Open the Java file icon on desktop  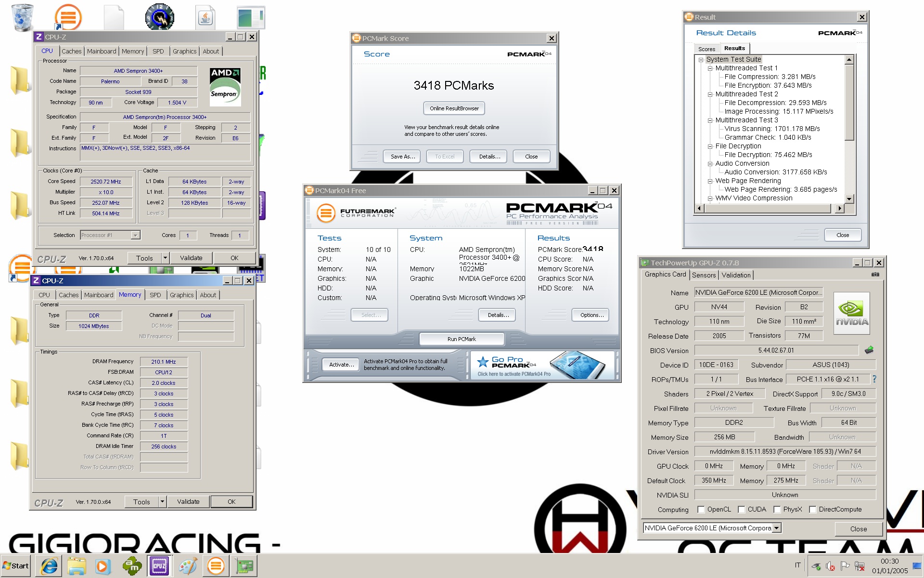click(x=205, y=18)
